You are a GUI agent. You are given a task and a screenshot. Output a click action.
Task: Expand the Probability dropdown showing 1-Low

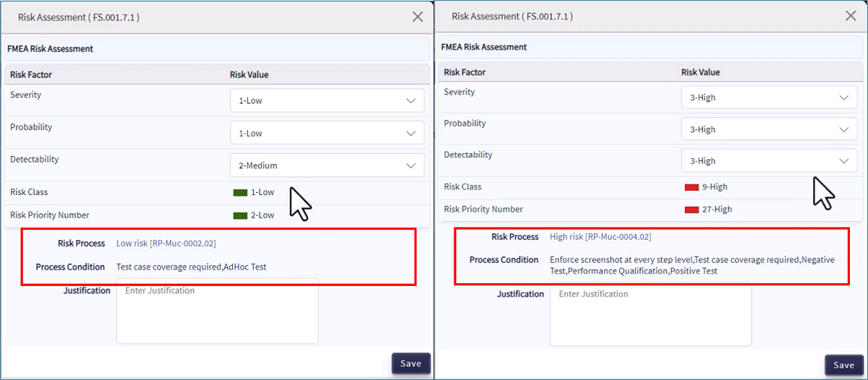click(x=327, y=134)
